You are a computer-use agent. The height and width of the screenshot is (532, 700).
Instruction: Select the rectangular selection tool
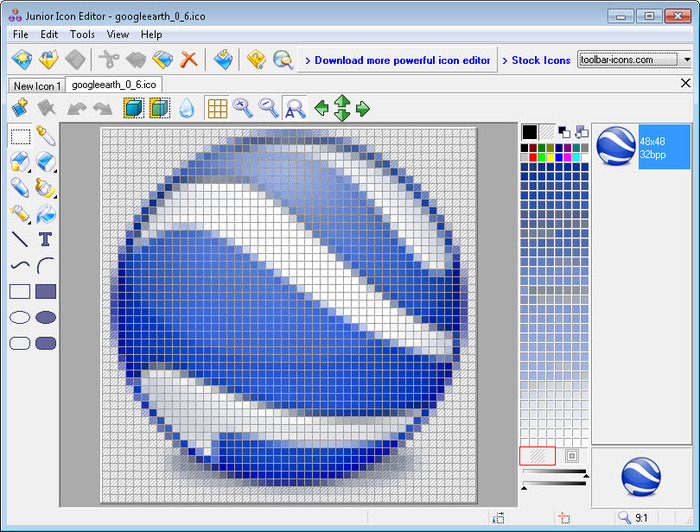tap(20, 136)
